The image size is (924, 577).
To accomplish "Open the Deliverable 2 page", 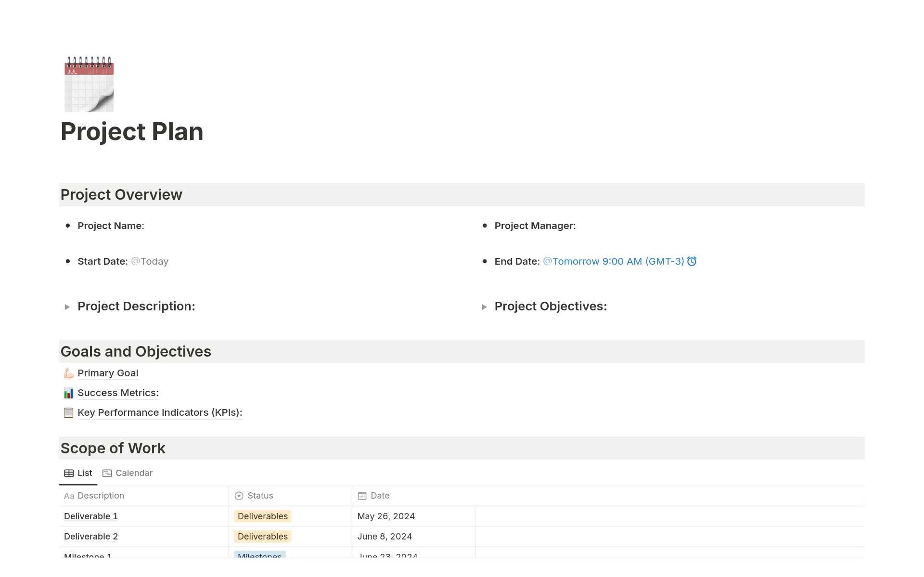I will point(90,536).
